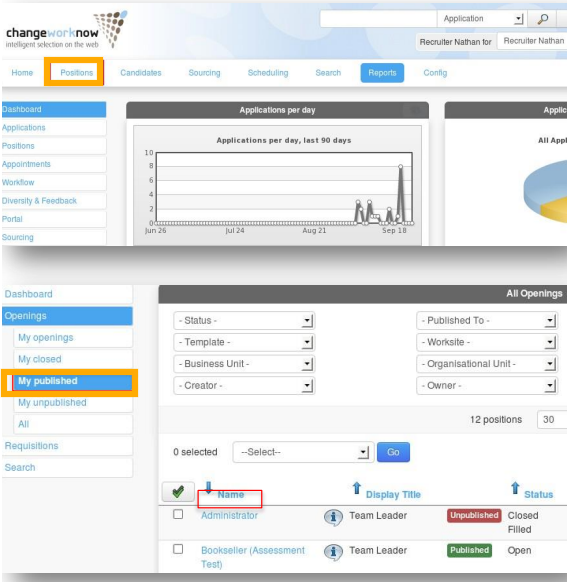Open My openings sub-item
Screen dimensions: 567x582
click(x=73, y=338)
